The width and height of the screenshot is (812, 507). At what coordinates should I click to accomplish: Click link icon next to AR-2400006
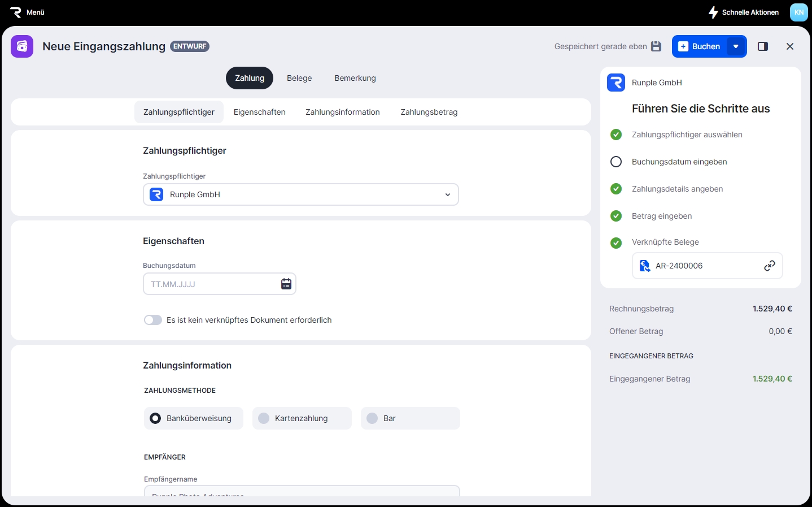point(769,266)
